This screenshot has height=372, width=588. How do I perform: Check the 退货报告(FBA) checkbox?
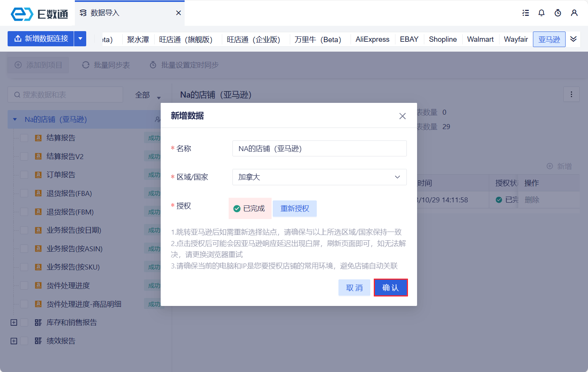(x=24, y=193)
